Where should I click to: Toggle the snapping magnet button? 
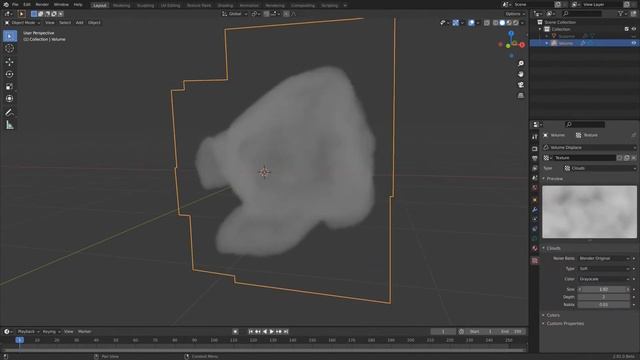click(267, 14)
